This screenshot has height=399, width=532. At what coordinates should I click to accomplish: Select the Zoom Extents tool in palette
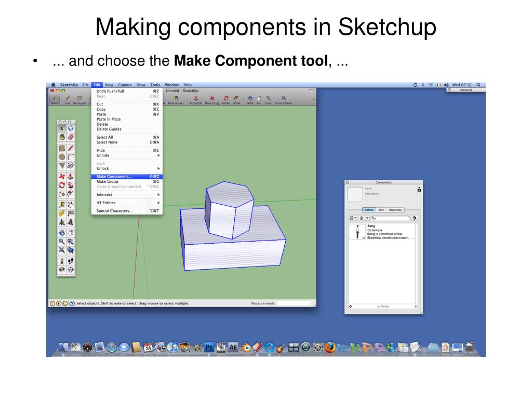pos(62,250)
